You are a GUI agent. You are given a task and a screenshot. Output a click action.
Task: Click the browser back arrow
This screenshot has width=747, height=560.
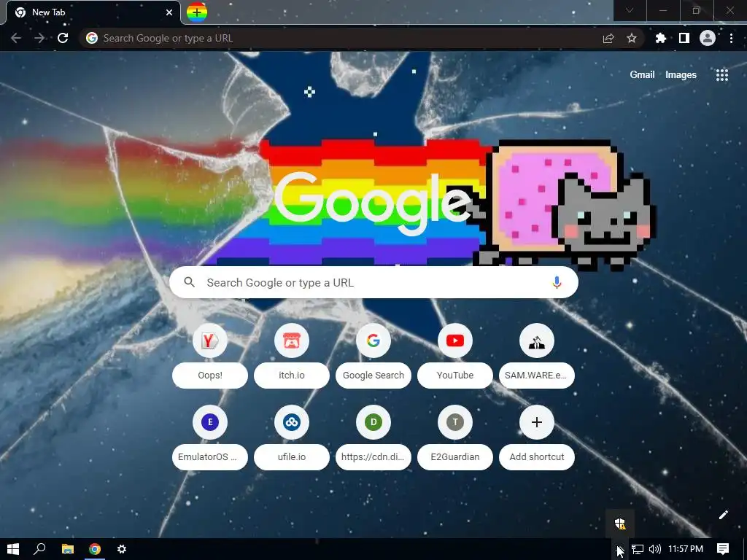pos(16,38)
